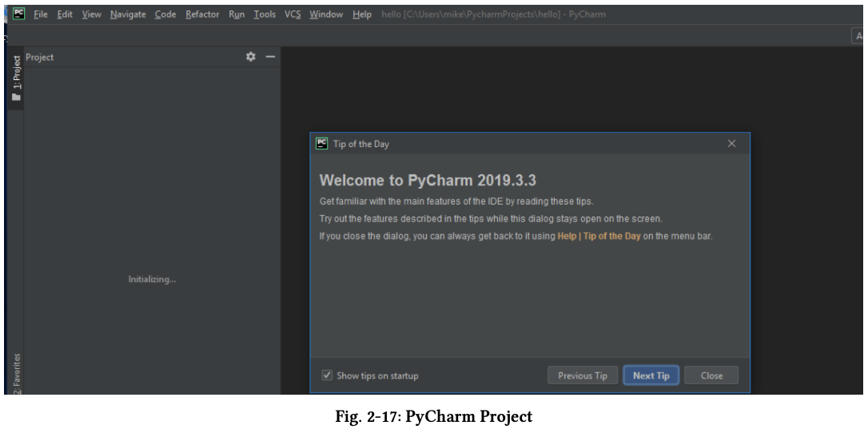Open the Run menu

pyautogui.click(x=237, y=14)
